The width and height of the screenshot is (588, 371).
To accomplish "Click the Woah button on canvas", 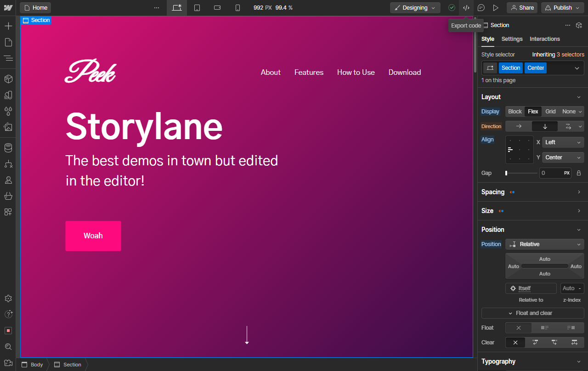I will 93,236.
